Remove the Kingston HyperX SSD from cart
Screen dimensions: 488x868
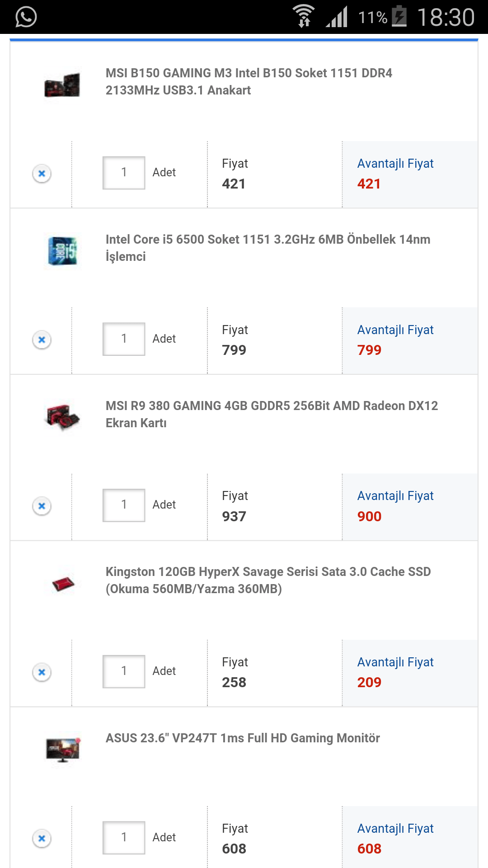(x=41, y=672)
